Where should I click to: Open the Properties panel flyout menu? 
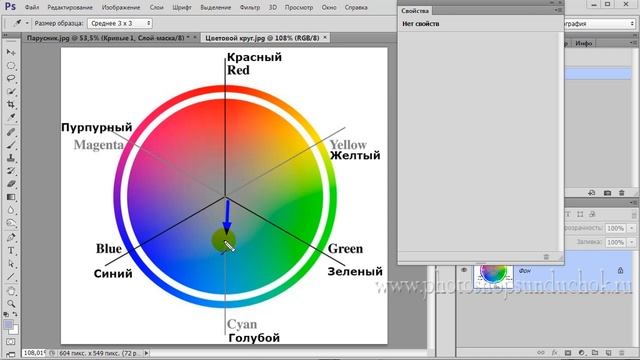558,10
